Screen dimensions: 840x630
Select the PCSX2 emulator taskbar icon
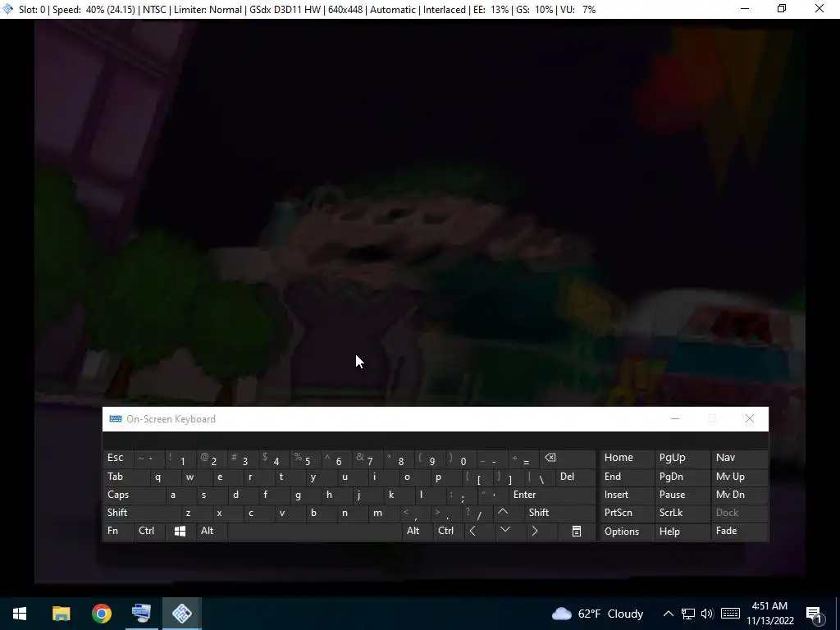point(182,614)
